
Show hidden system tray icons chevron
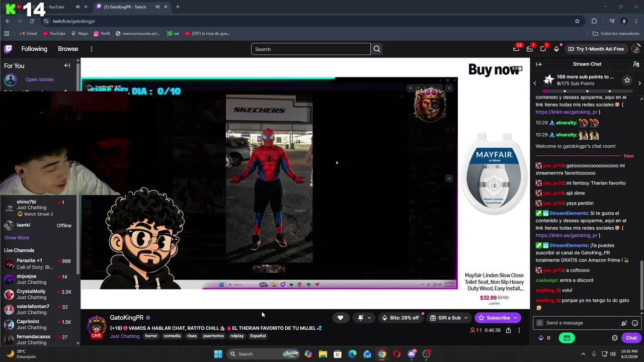[x=583, y=354]
